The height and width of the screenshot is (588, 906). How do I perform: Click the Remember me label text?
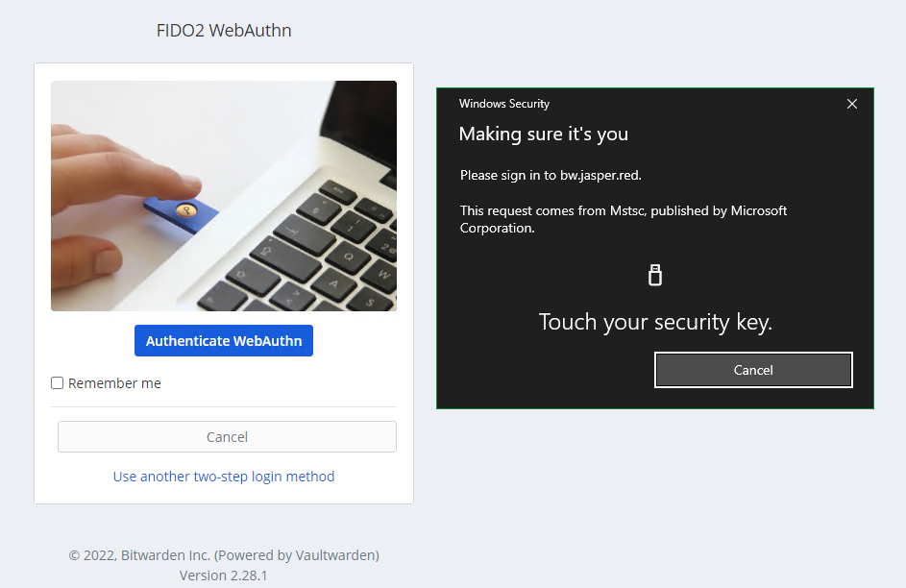click(x=114, y=383)
